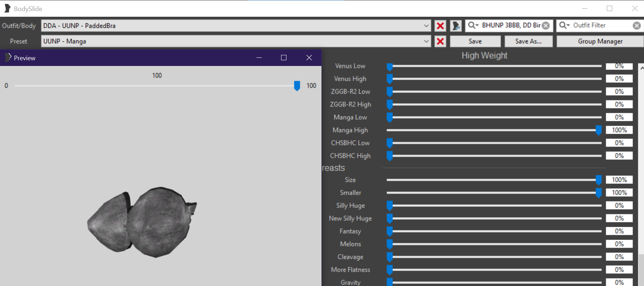
Task: Maximize the Preview window
Action: tap(284, 58)
